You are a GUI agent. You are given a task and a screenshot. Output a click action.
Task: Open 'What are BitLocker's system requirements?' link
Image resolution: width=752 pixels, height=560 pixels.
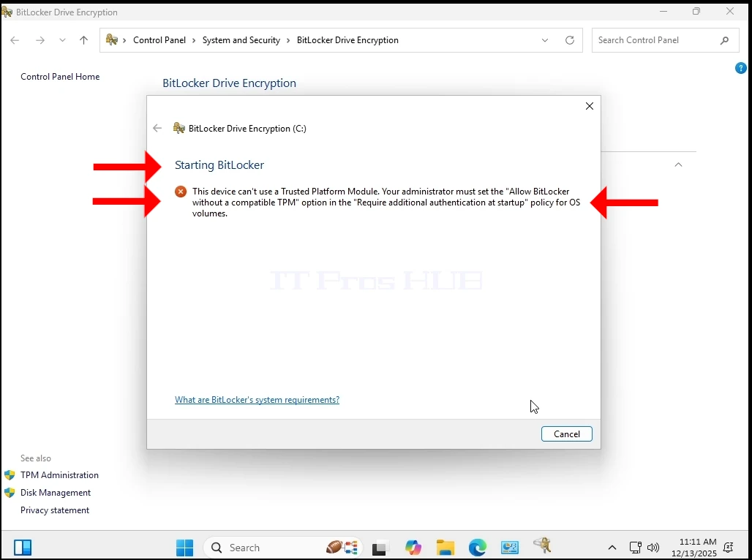[257, 400]
